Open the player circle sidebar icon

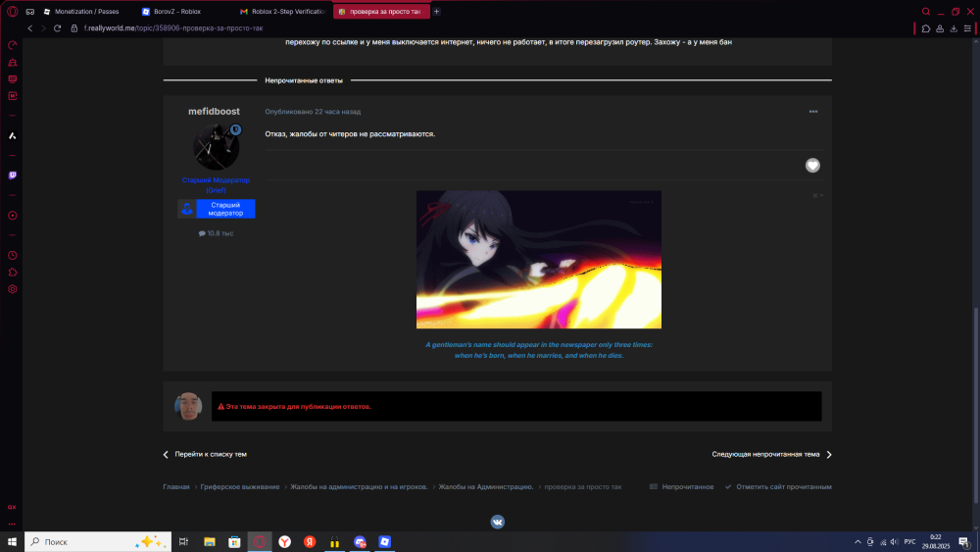coord(12,216)
